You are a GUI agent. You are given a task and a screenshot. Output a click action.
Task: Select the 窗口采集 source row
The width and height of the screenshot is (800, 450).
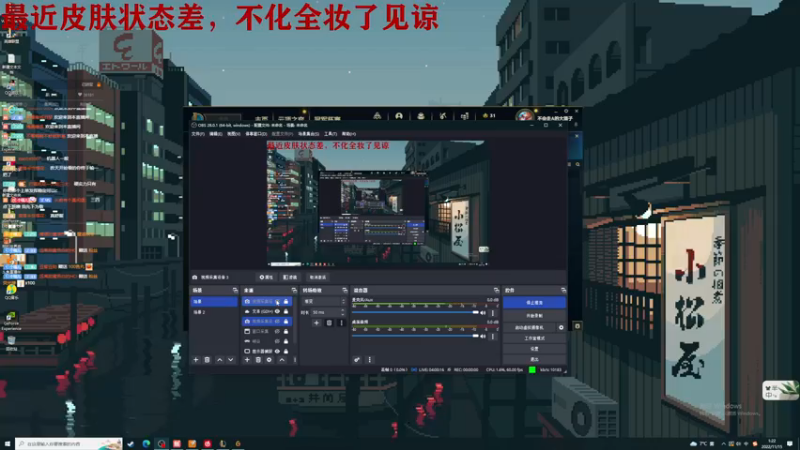click(x=266, y=331)
